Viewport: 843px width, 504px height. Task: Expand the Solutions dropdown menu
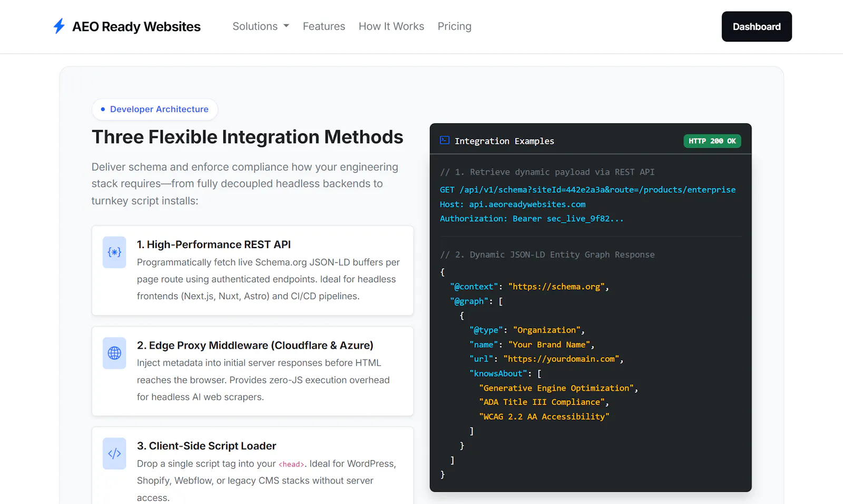pos(261,26)
